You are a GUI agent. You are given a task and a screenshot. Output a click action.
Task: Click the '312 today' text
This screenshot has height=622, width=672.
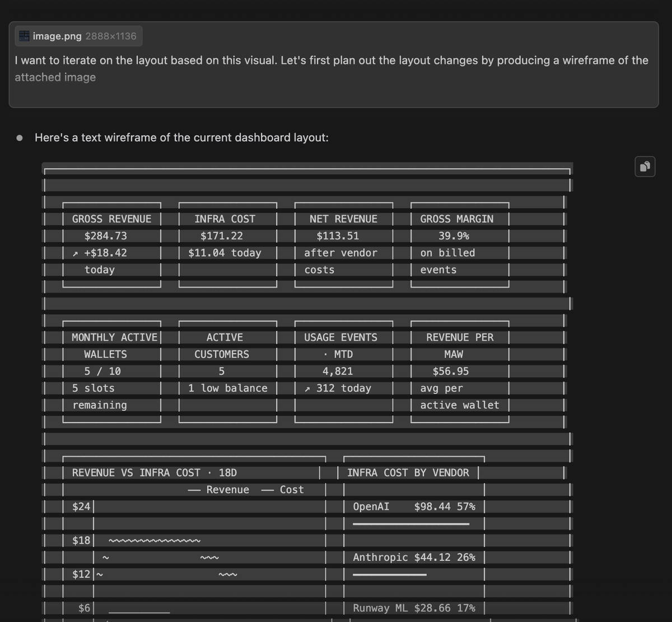tap(343, 388)
